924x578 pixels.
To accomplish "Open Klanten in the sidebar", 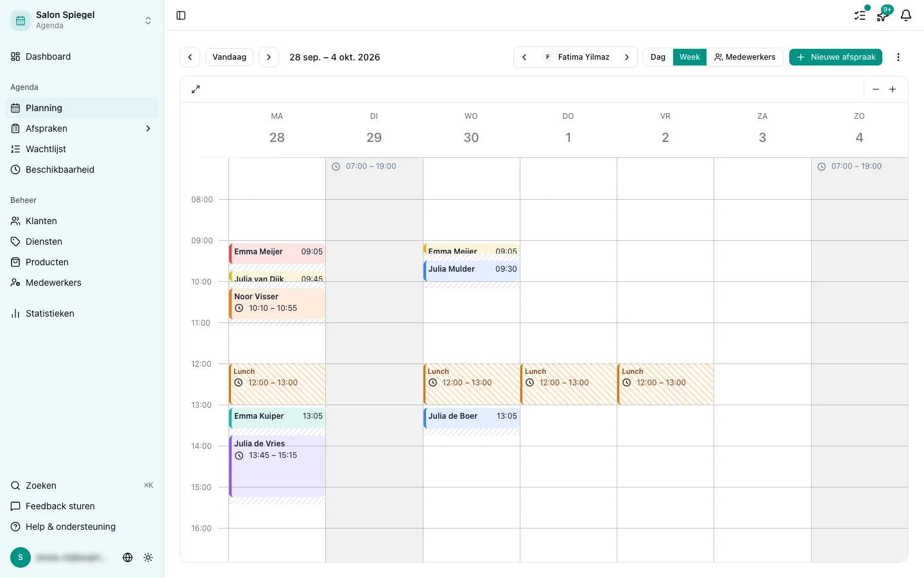I will click(x=81, y=221).
